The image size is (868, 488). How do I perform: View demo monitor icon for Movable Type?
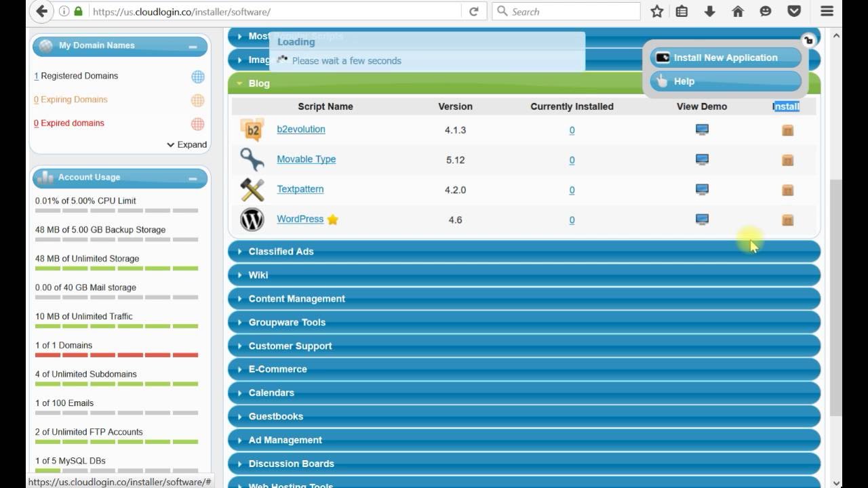[702, 159]
